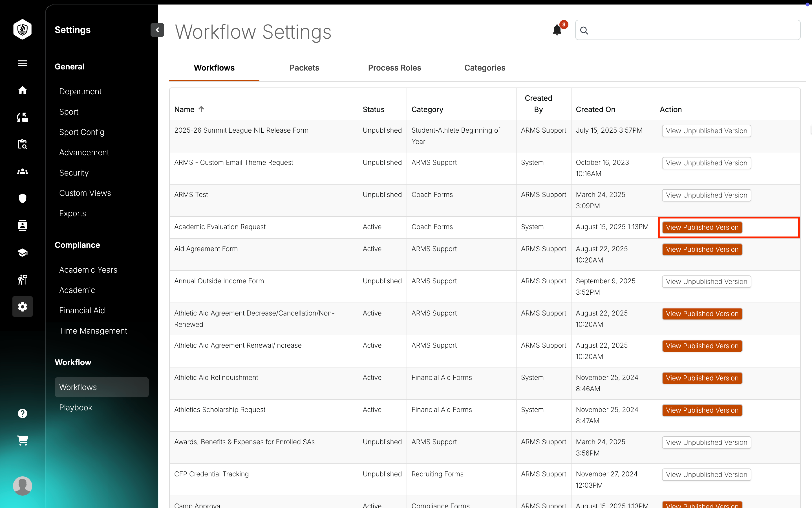Open Academic Years under Compliance
Screen dimensions: 812x508
88,270
